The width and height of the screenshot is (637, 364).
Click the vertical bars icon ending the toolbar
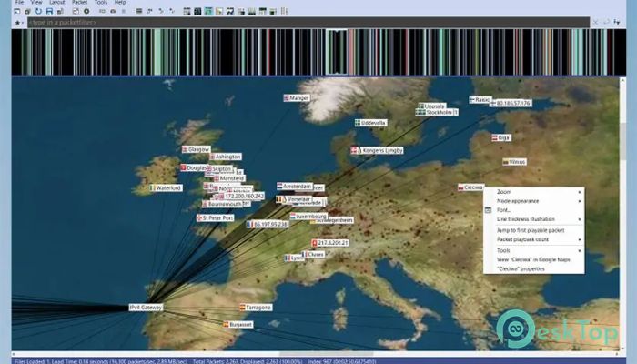[x=284, y=11]
